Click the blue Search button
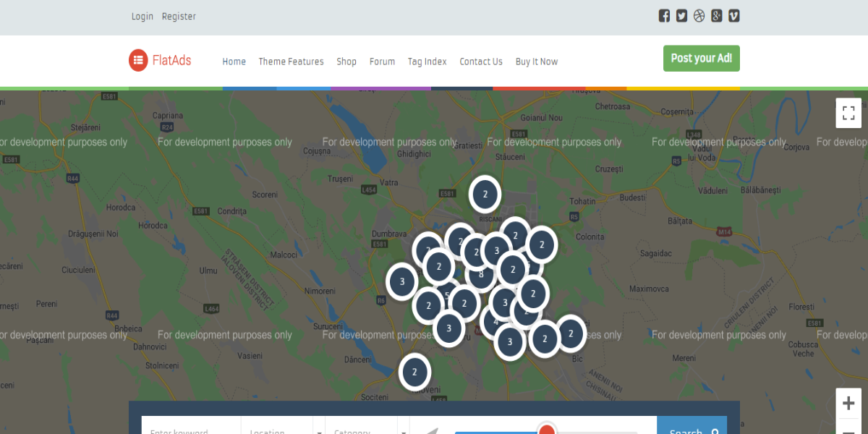The image size is (868, 434). click(x=692, y=427)
